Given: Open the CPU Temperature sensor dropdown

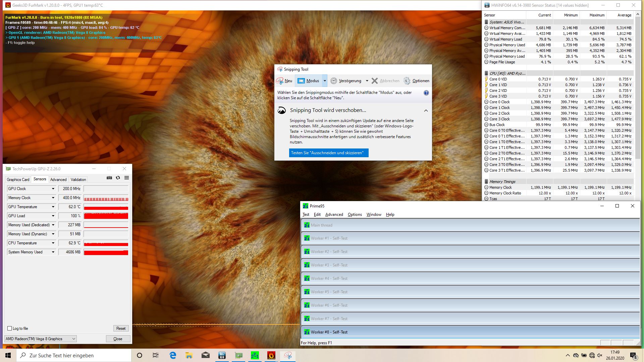Looking at the screenshot, I should (53, 243).
